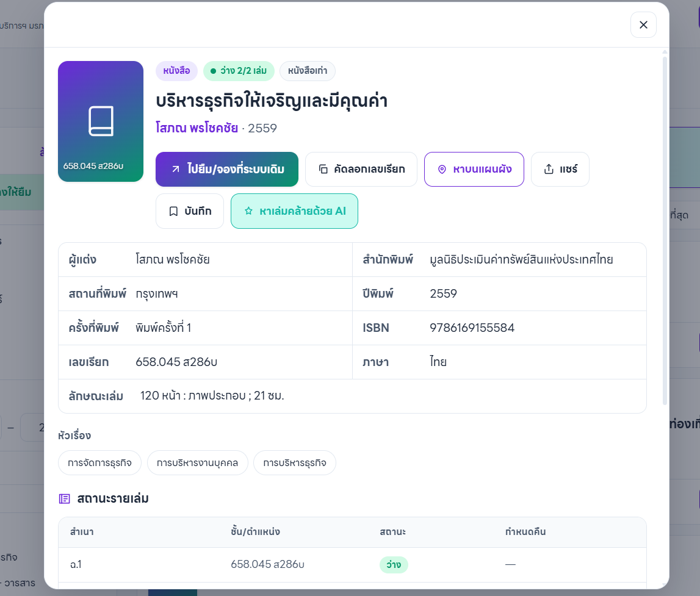700x596 pixels.
Task: Select subject tag การจัดการธุรกิจ
Action: 99,462
